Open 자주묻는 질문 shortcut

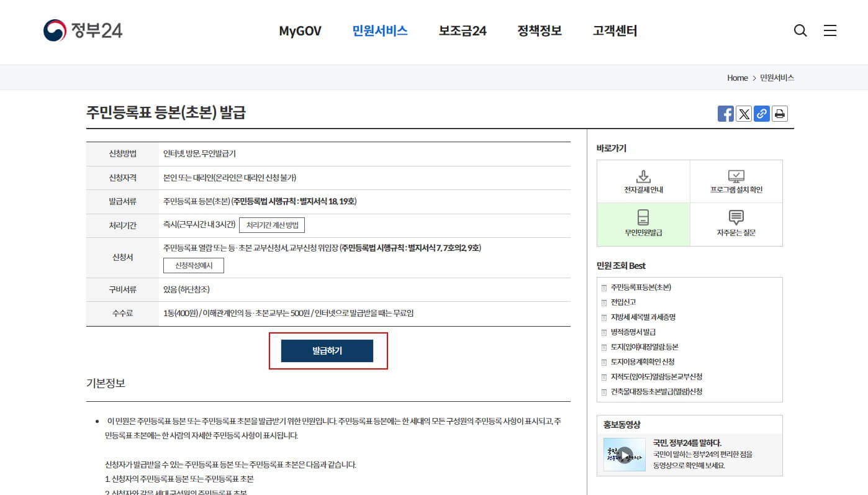click(736, 224)
